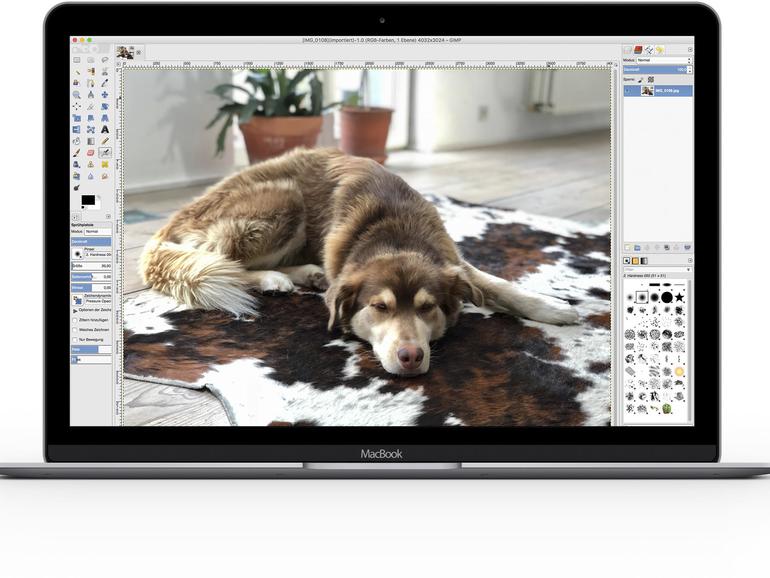770x578 pixels.
Task: Select the yellow Heal tool
Action: click(105, 165)
